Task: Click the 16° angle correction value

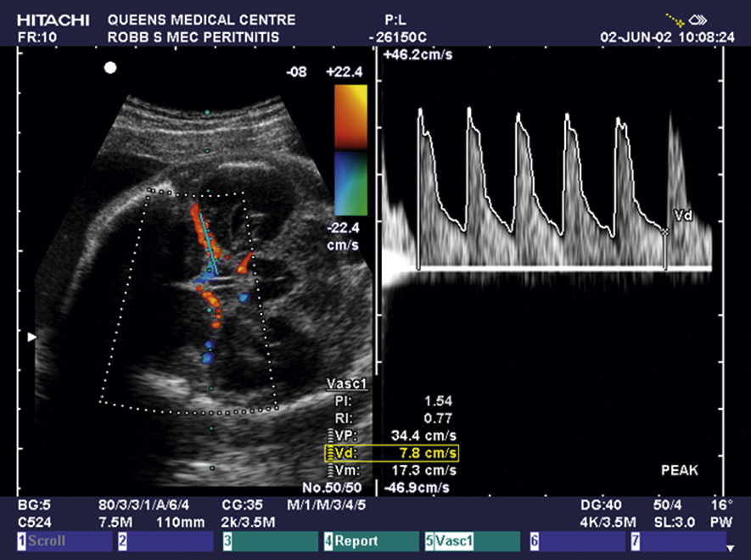Action: pyautogui.click(x=722, y=505)
